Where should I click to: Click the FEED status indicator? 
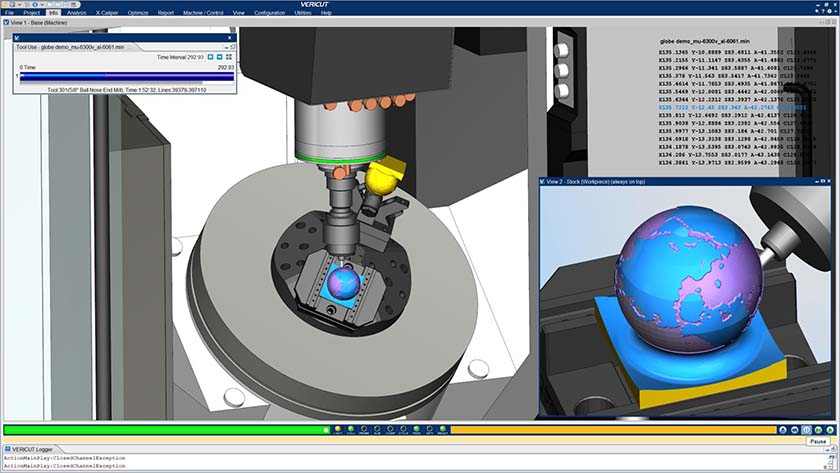[x=415, y=430]
